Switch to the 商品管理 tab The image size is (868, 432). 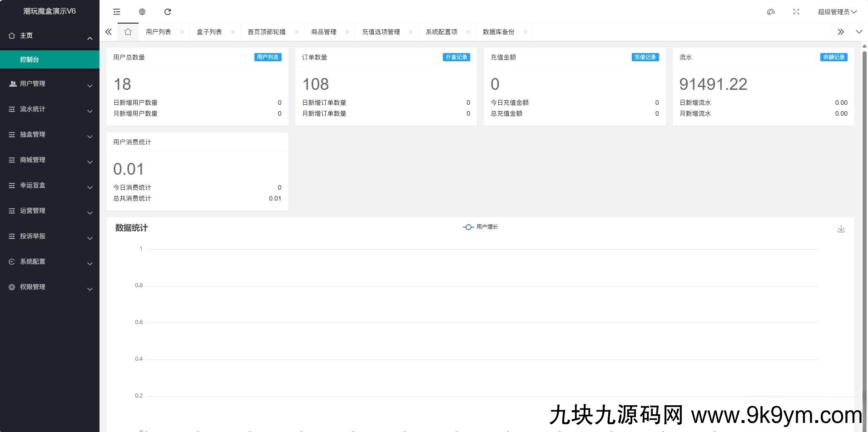coord(323,32)
